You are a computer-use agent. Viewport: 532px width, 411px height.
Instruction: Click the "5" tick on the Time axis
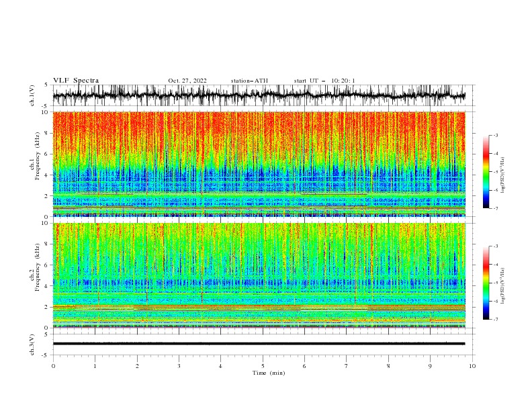(x=263, y=366)
